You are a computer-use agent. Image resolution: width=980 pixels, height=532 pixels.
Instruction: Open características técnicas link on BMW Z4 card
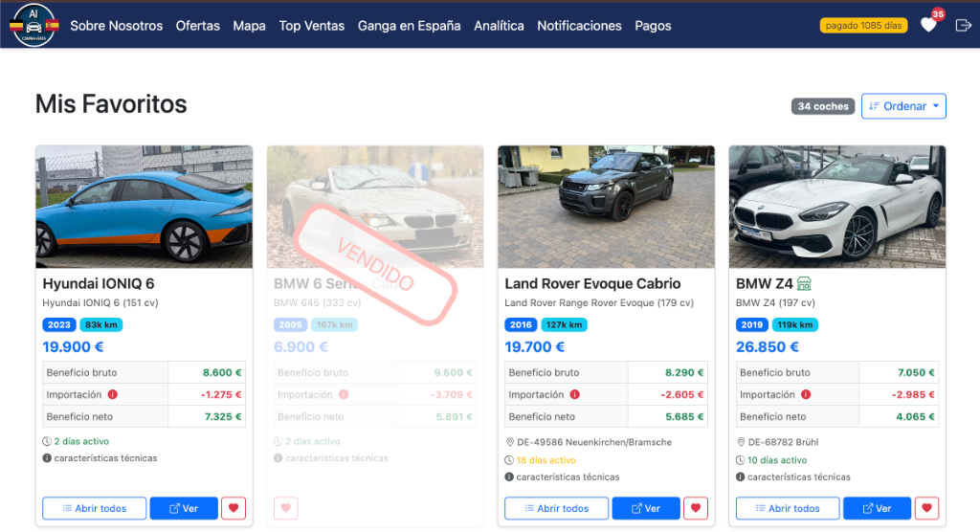pyautogui.click(x=798, y=477)
